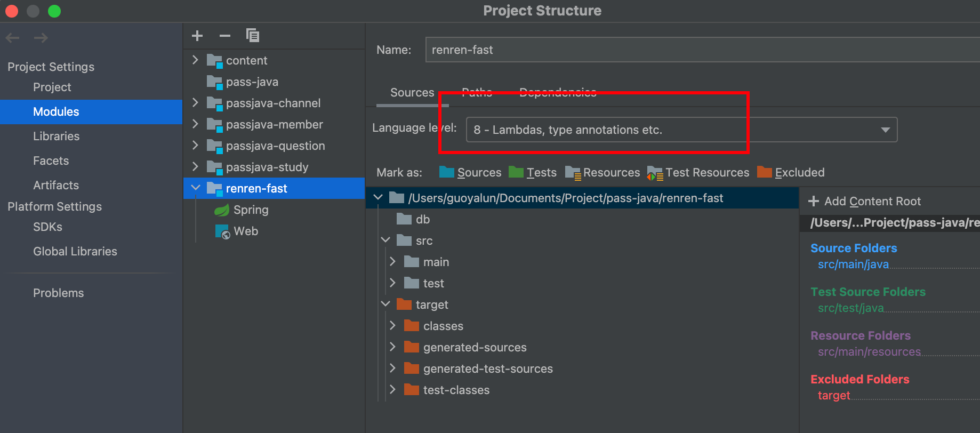The height and width of the screenshot is (433, 980).
Task: Click Add Content Root button
Action: point(865,202)
